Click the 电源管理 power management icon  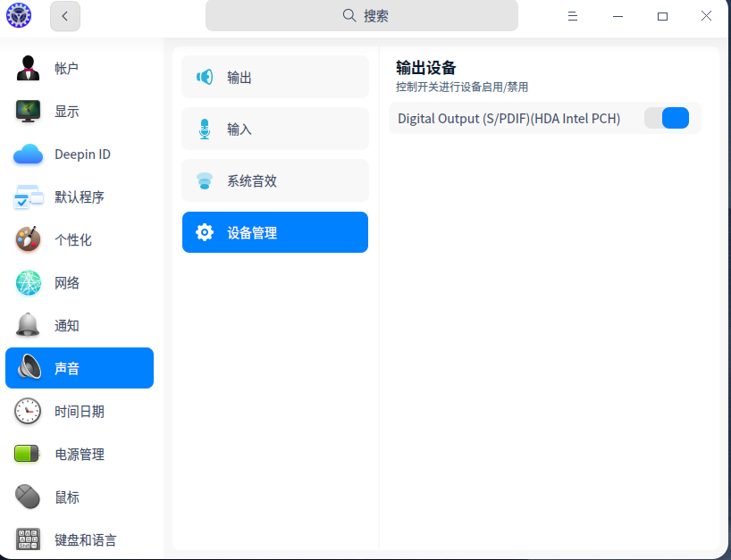pyautogui.click(x=28, y=454)
